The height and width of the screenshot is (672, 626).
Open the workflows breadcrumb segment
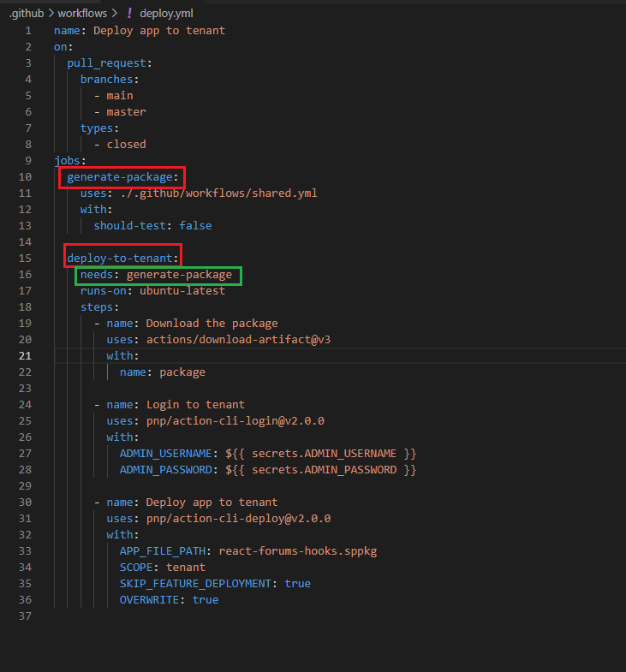(x=82, y=14)
